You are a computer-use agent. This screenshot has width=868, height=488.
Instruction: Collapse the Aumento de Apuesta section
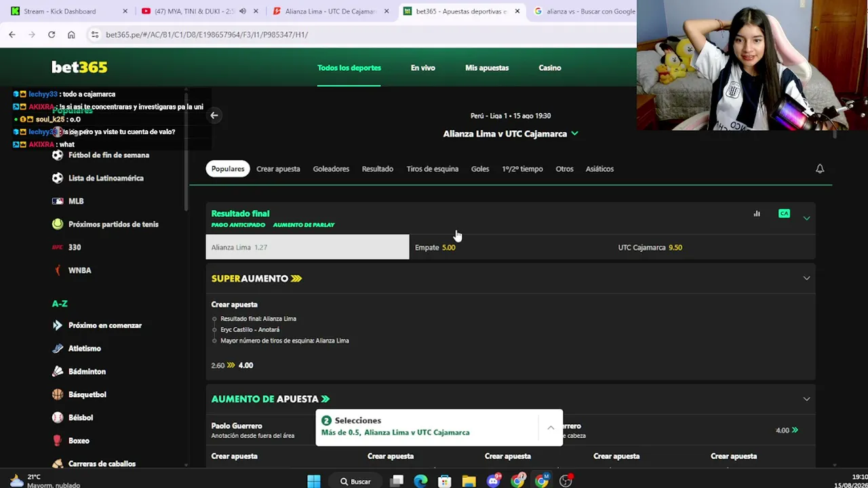click(x=806, y=399)
